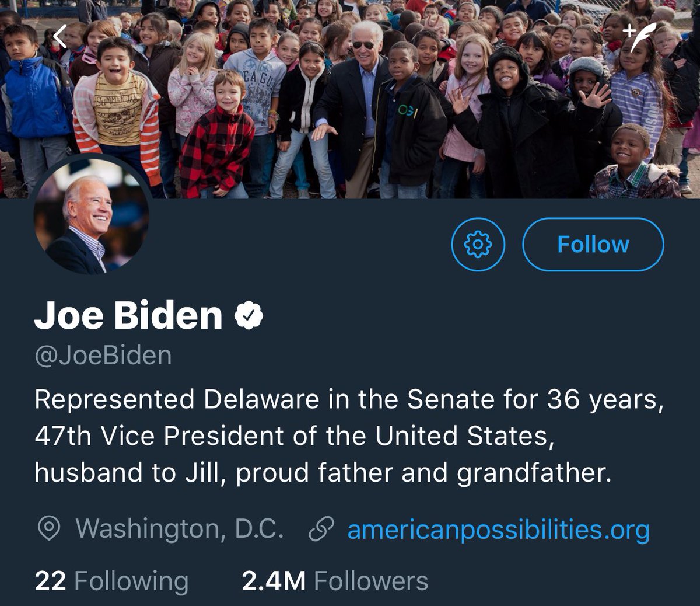Image resolution: width=700 pixels, height=606 pixels.
Task: Tap the bio line about Delaware Senate
Action: point(349,400)
